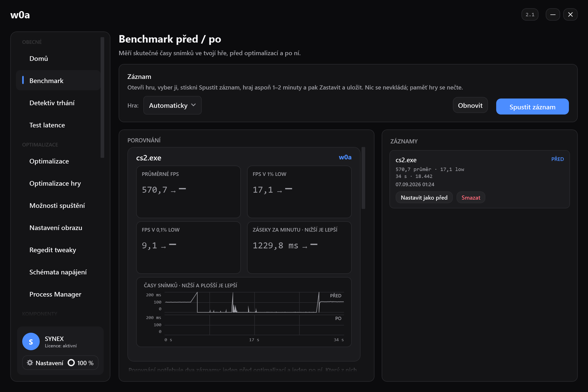The image size is (588, 392).
Task: Click '570,7 průměr · 17,1 low' text
Action: 430,169
